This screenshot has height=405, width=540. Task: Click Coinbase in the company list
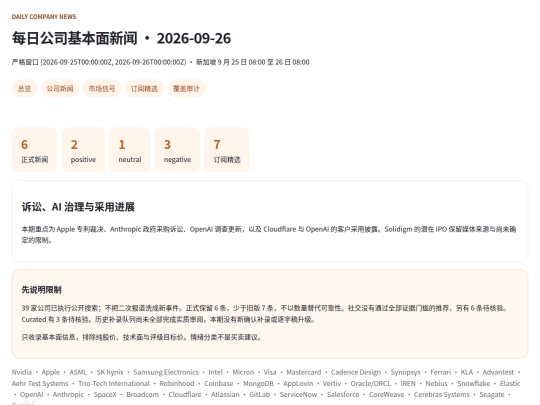pyautogui.click(x=219, y=384)
